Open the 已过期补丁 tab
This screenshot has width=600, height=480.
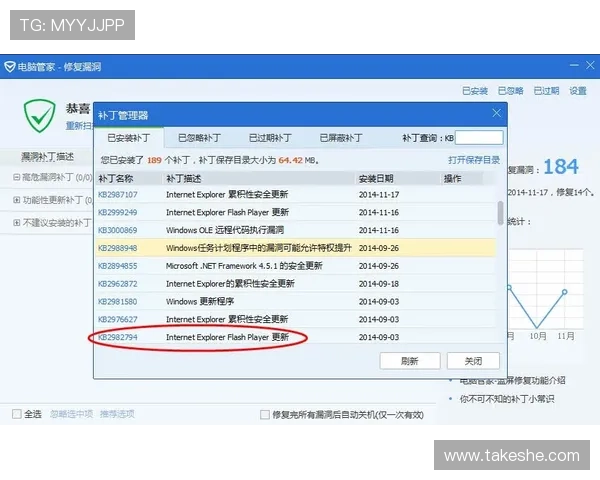(270, 138)
